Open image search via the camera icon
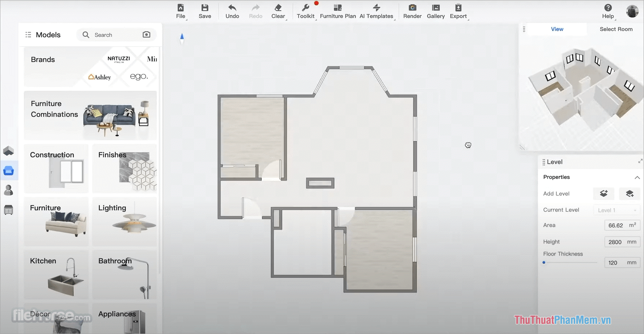 [146, 35]
